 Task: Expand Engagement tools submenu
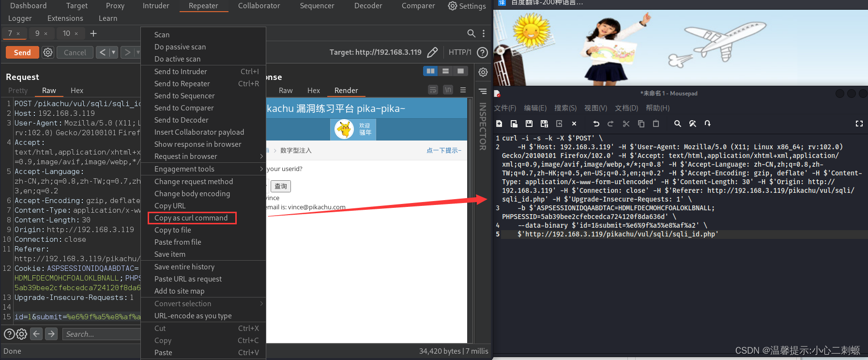click(203, 169)
